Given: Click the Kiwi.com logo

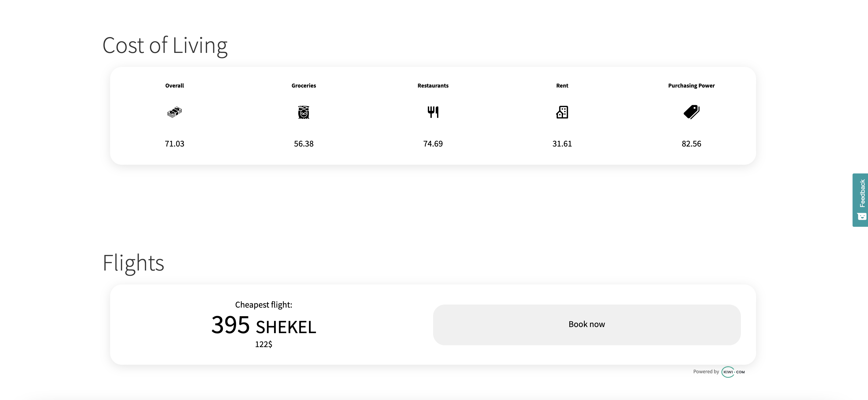Looking at the screenshot, I should click(x=733, y=372).
